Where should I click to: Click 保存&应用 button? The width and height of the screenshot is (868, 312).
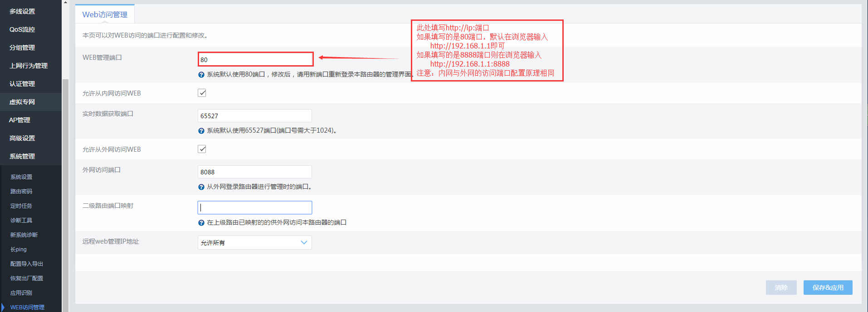[828, 288]
